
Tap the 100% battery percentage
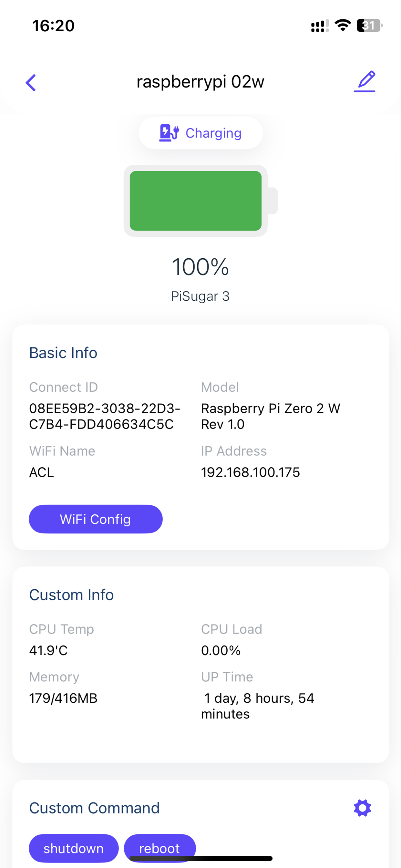coord(200,267)
